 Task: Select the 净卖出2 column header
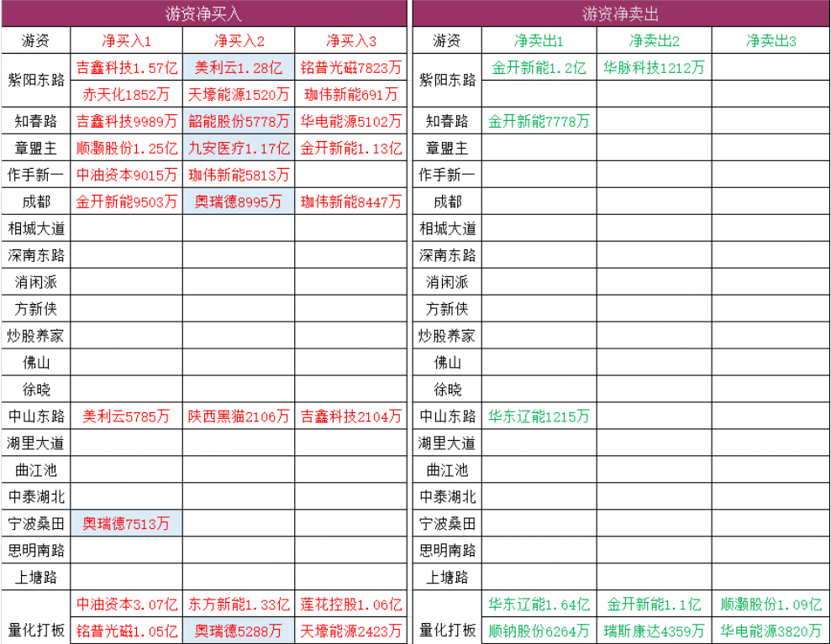pos(654,41)
